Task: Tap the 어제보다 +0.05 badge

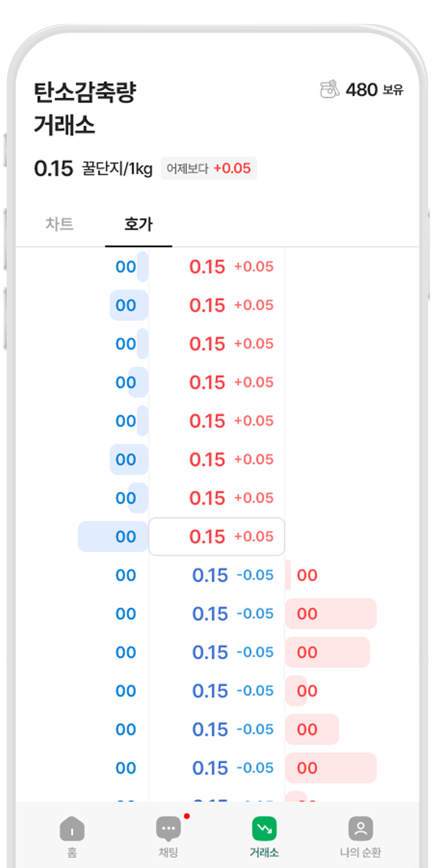Action: [209, 168]
